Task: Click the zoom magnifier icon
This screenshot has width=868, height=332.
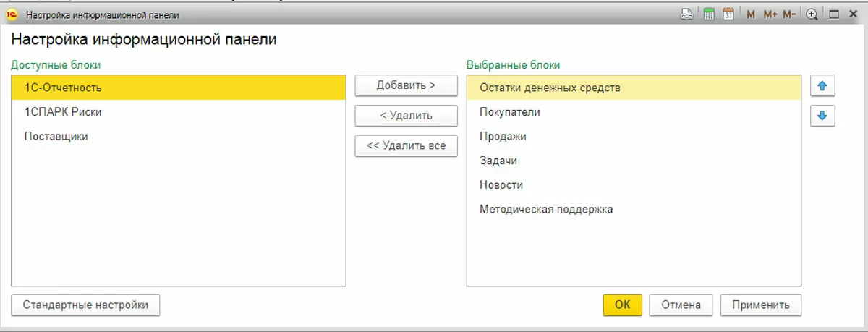Action: (812, 14)
